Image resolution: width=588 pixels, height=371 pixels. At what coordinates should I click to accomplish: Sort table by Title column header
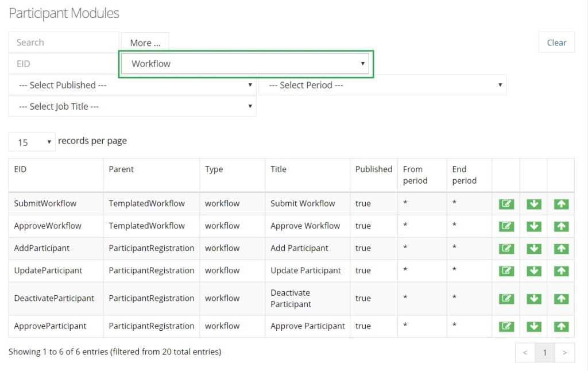[x=308, y=175]
